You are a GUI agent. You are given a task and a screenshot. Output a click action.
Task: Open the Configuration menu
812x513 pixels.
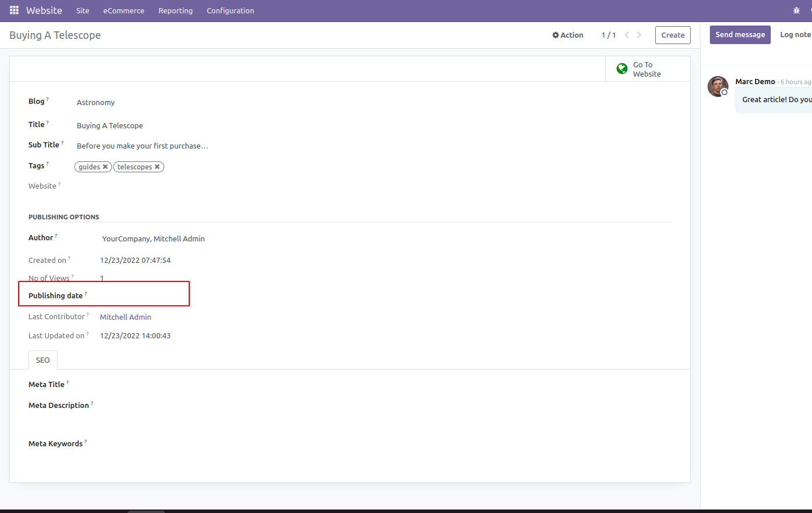coord(230,10)
